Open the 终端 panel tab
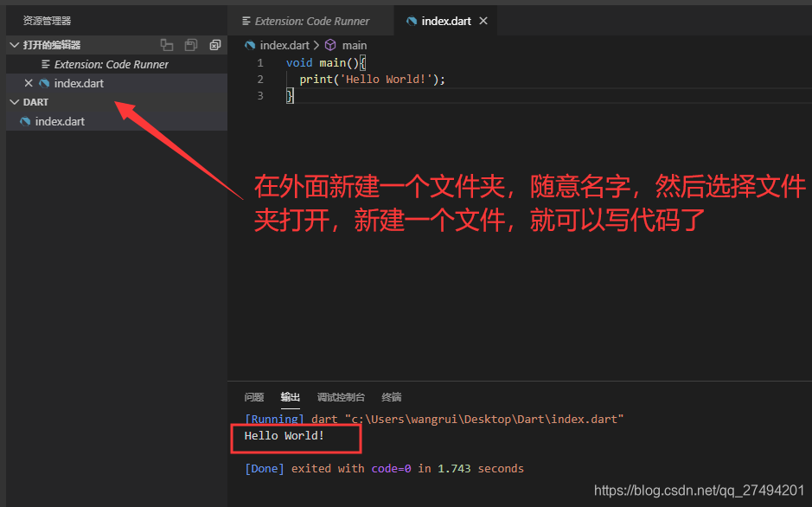The height and width of the screenshot is (507, 812). [x=392, y=397]
